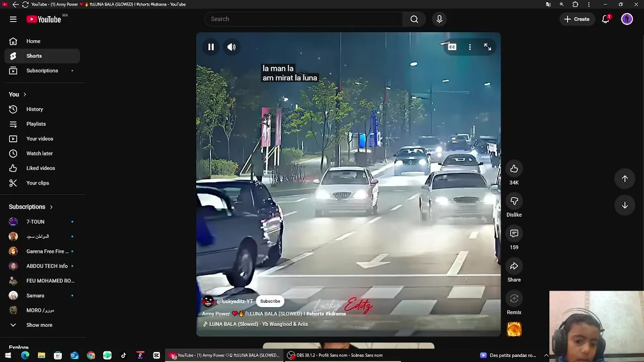644x362 pixels.
Task: Click inside the Search input field
Action: pyautogui.click(x=303, y=19)
